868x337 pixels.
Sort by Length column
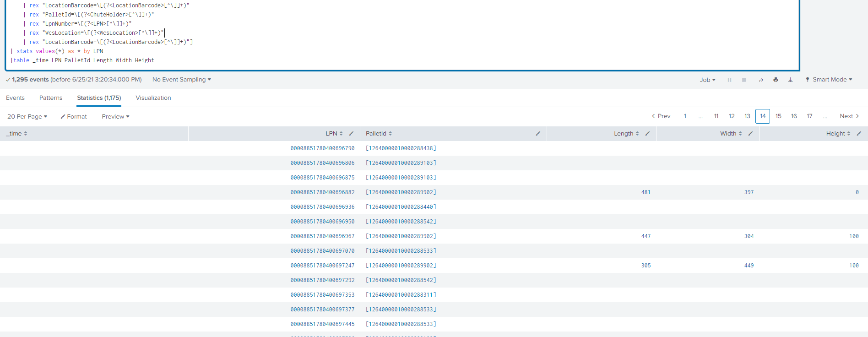coord(626,134)
